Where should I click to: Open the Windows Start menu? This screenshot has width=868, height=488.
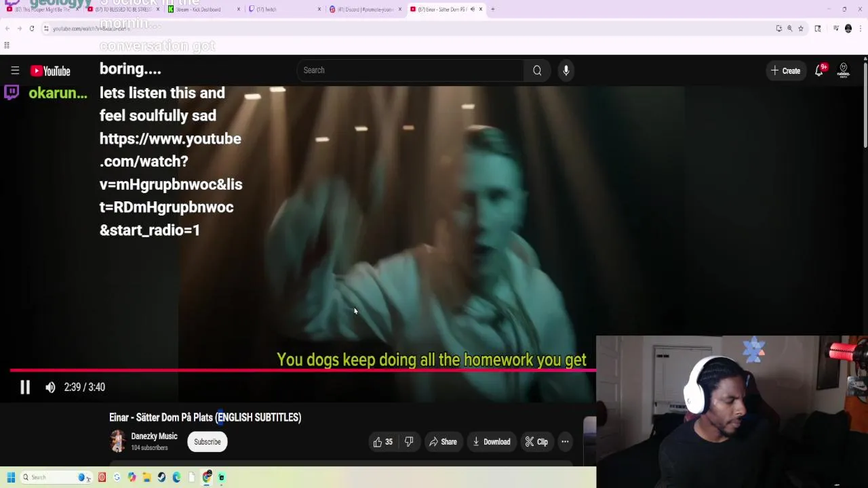coord(11,477)
